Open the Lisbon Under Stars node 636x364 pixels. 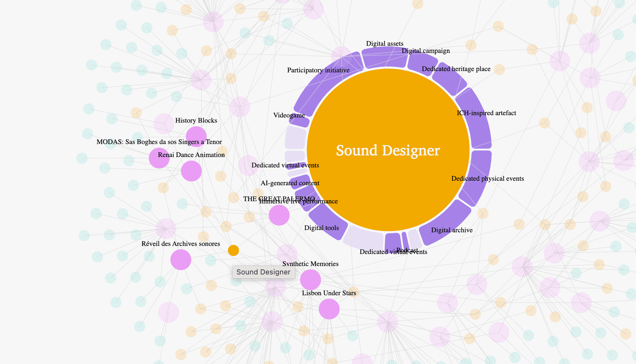pos(329,309)
